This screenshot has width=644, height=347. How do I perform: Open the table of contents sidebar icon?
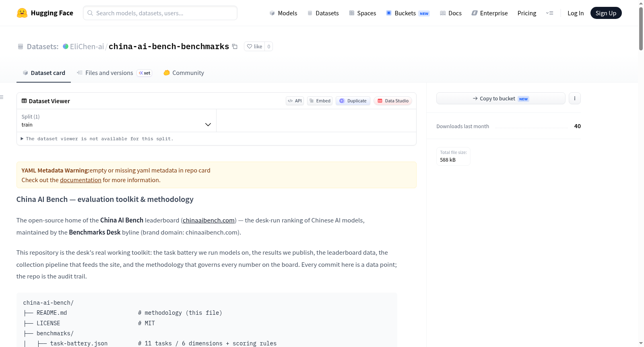(x=2, y=97)
